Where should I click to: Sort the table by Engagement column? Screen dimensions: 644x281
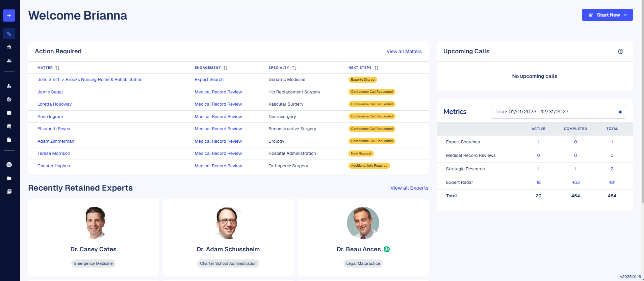pyautogui.click(x=226, y=68)
